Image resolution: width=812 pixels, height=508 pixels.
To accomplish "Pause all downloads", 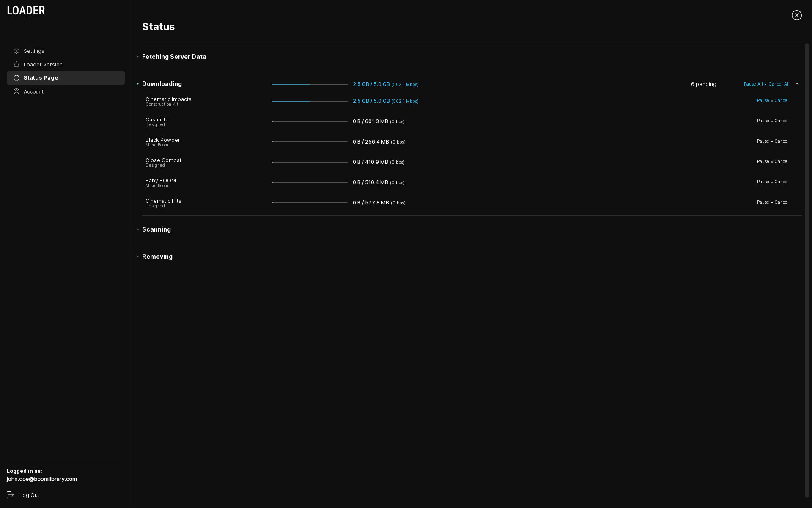I will click(753, 84).
